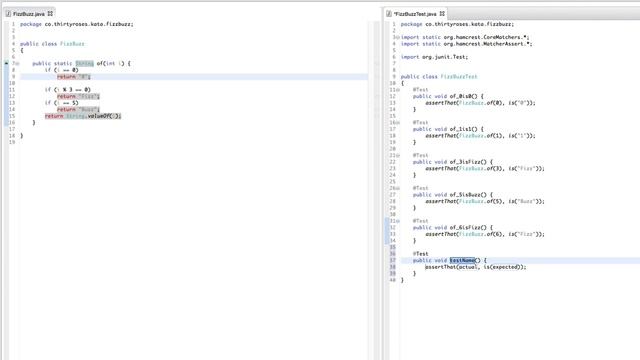The image size is (640, 360).
Task: Click the assertThat line calling FizzBuzz.of(3)
Action: point(485,169)
